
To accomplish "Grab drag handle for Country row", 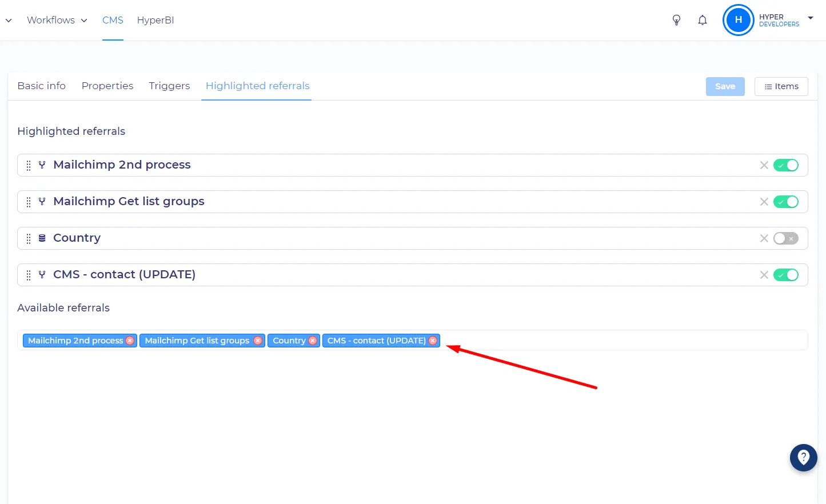I will tap(29, 238).
